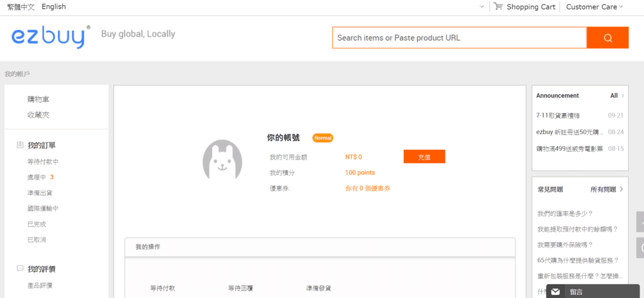This screenshot has height=298, width=644.
Task: Click the 我的評價 speech bubble icon
Action: click(x=19, y=269)
